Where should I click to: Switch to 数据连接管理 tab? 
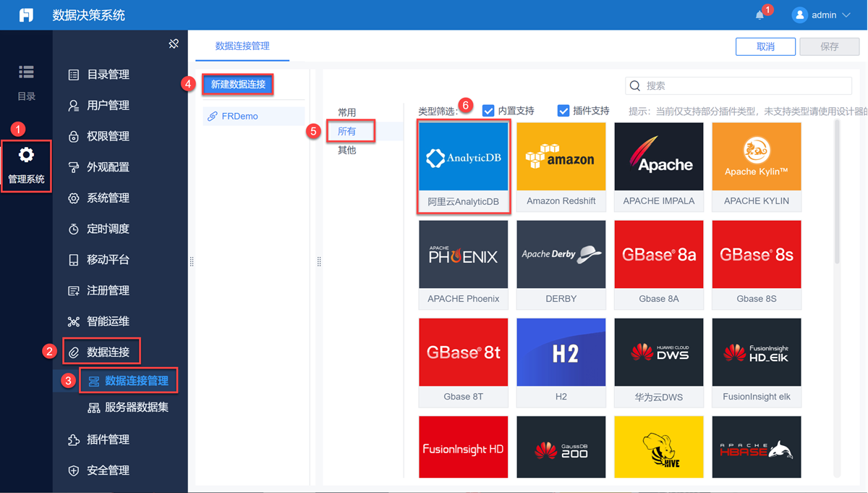click(242, 46)
